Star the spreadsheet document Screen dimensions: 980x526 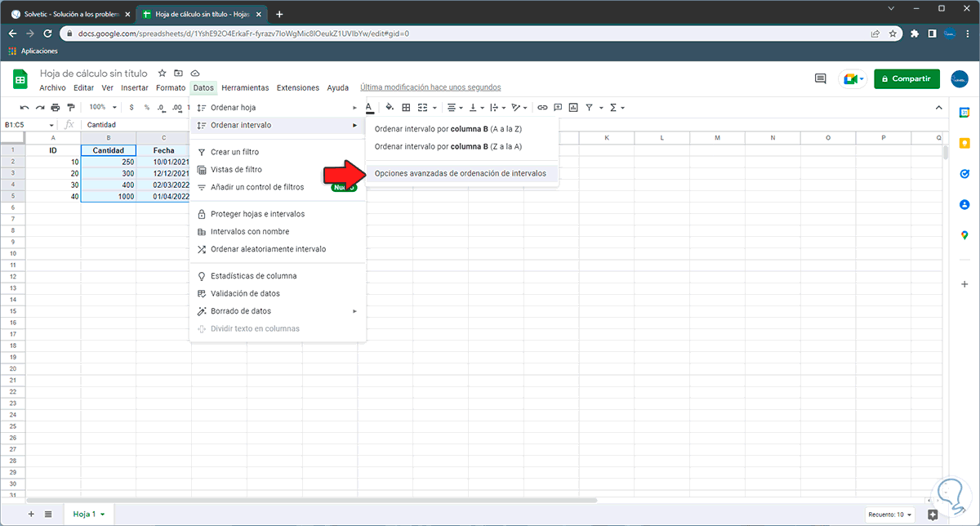[x=163, y=74]
